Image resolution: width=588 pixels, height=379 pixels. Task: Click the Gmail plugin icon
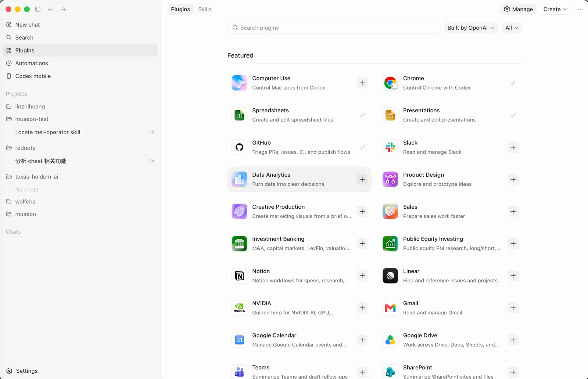pos(390,308)
